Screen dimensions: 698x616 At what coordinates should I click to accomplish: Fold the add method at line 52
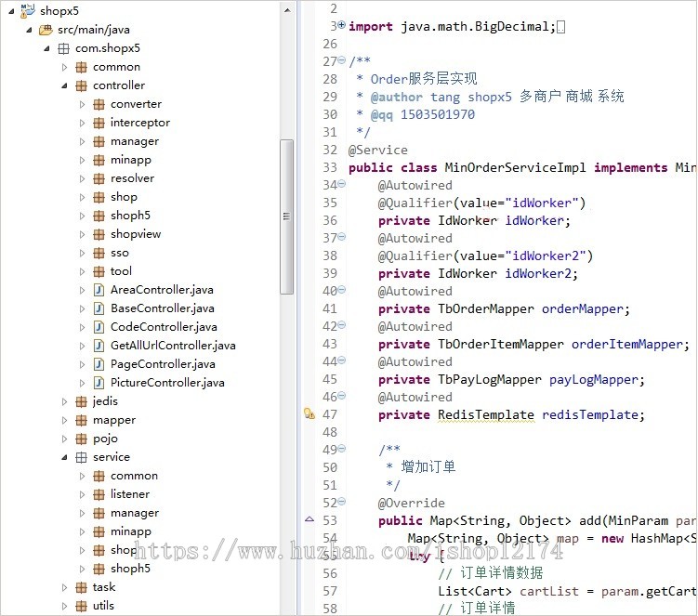(341, 501)
